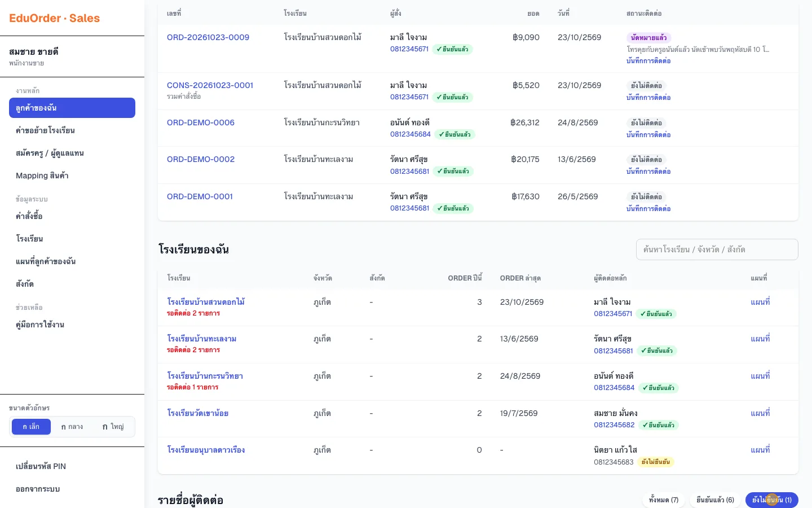The height and width of the screenshot is (508, 812).
Task: Open the ลูกค้าของฉัน sidebar menu
Action: coord(72,108)
